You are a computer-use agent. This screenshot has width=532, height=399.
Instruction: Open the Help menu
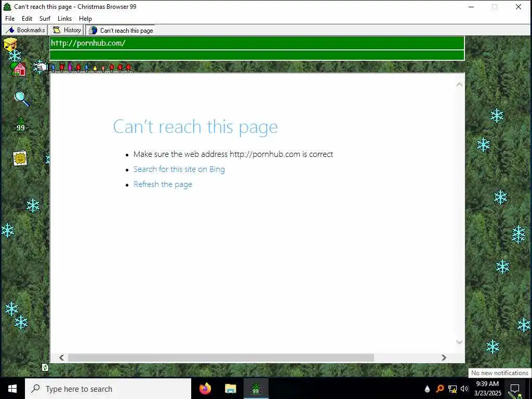(85, 19)
